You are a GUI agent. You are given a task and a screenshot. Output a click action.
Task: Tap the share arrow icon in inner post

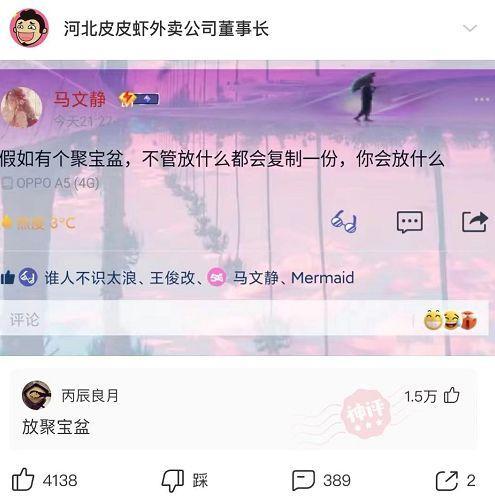click(475, 221)
